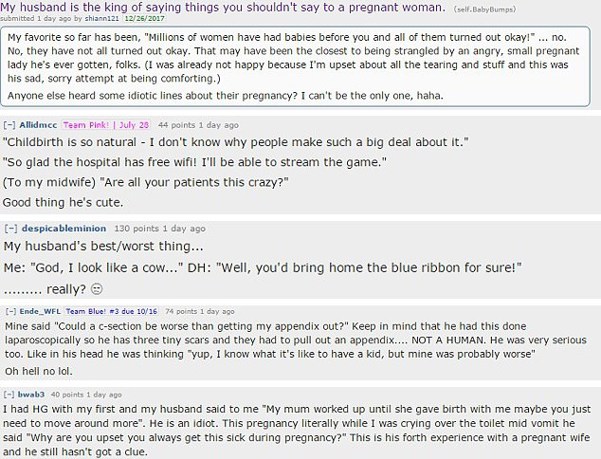Collapse bwab3's comment using [-]

(9, 394)
